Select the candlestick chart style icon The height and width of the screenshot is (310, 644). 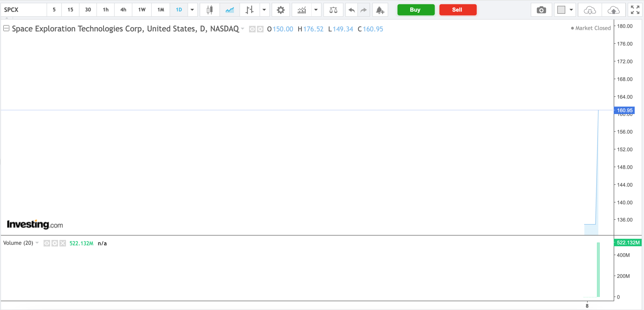click(210, 10)
